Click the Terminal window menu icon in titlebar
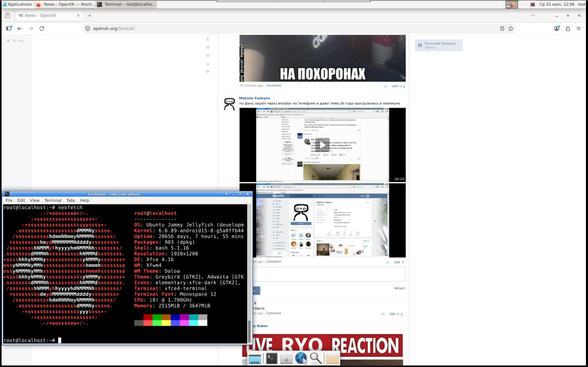 pos(7,194)
